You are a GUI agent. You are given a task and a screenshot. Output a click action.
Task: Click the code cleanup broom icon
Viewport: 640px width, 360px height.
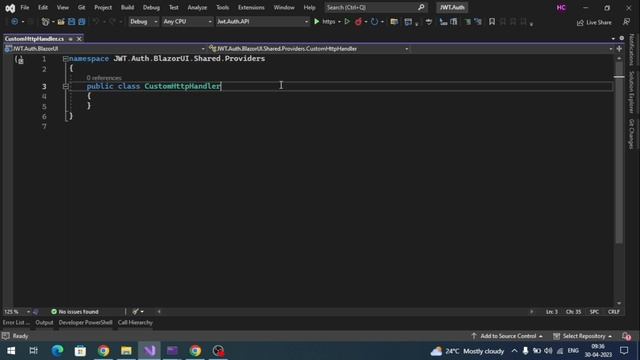[136, 311]
